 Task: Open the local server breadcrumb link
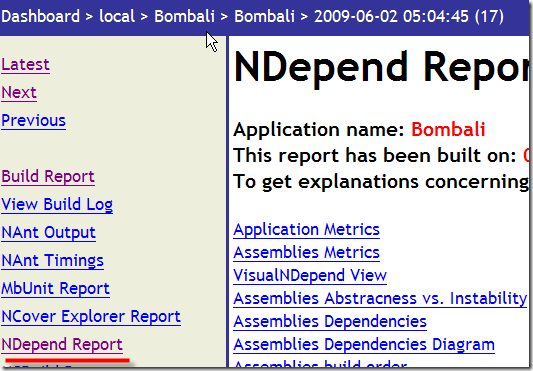tap(117, 16)
